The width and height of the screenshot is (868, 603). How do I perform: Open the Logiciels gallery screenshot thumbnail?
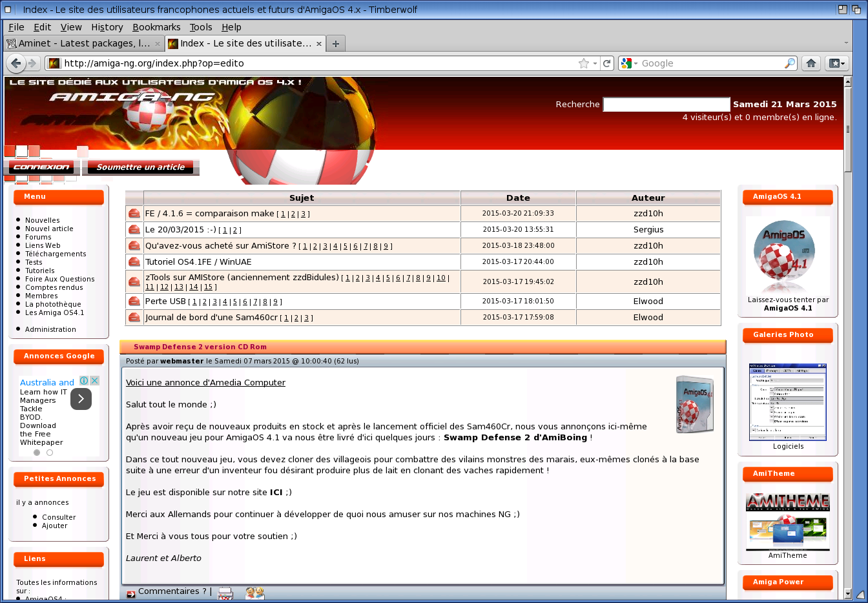(x=788, y=402)
